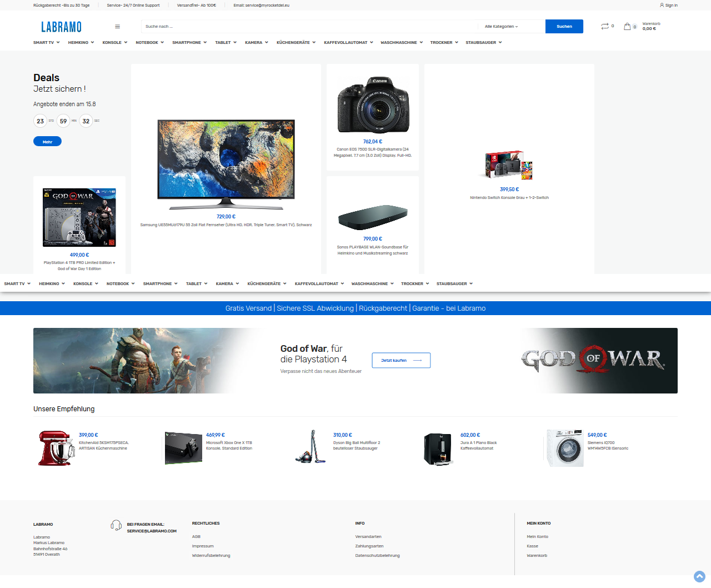Open the Kasse footer link

coord(532,546)
